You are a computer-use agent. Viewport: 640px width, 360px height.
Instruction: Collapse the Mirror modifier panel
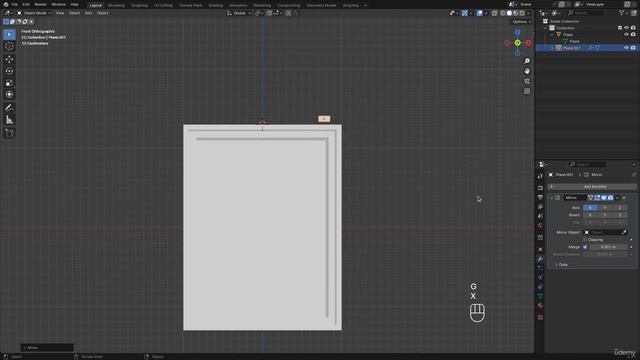tap(551, 198)
